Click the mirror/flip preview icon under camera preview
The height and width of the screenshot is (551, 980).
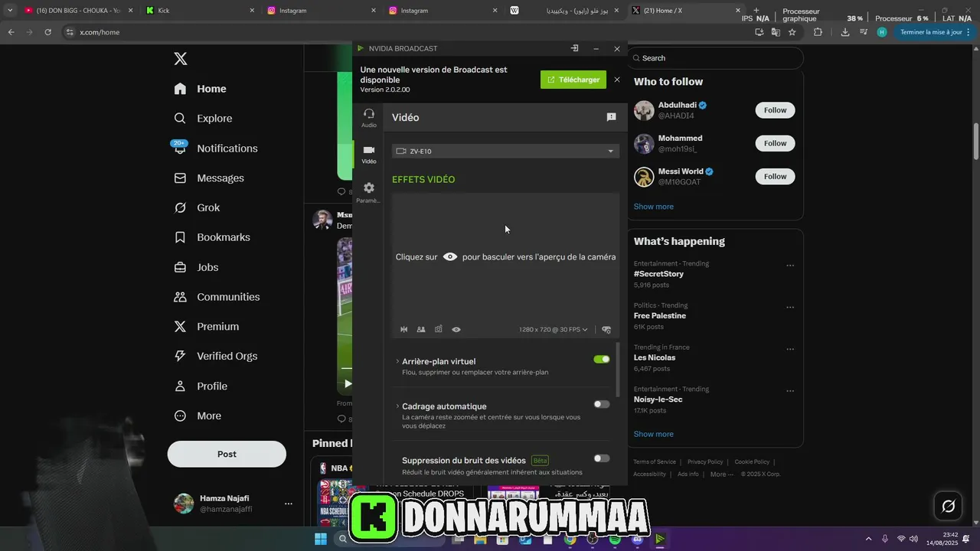404,329
